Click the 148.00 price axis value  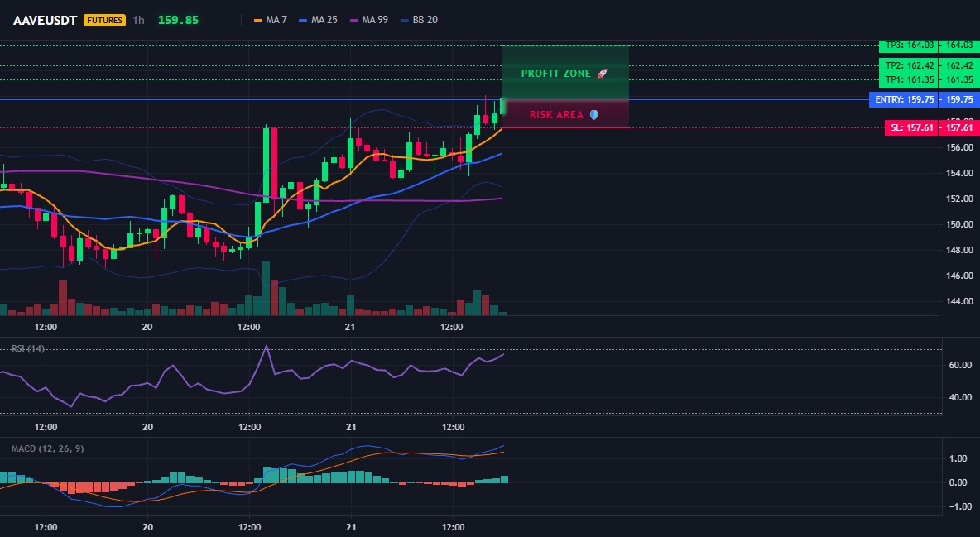[x=959, y=250]
